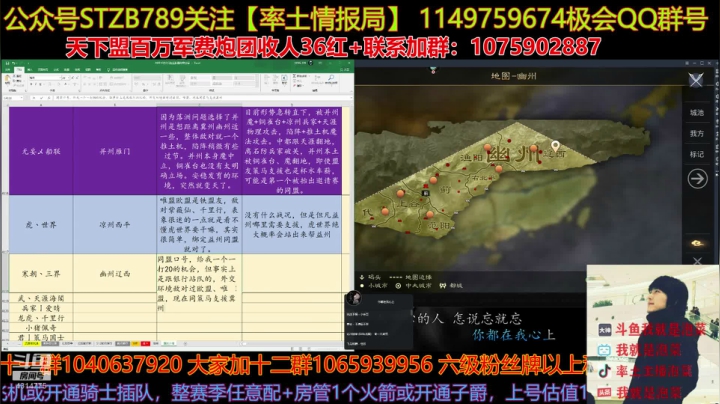
Task: Click the lightbulb Tell Me icon in Excel
Action: pyautogui.click(x=108, y=70)
